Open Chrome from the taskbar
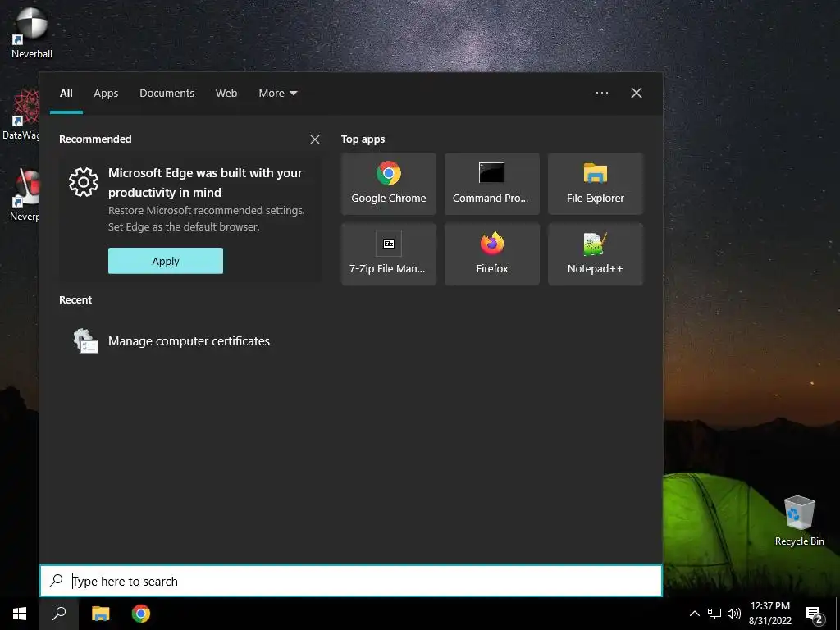This screenshot has height=630, width=840. pos(141,614)
